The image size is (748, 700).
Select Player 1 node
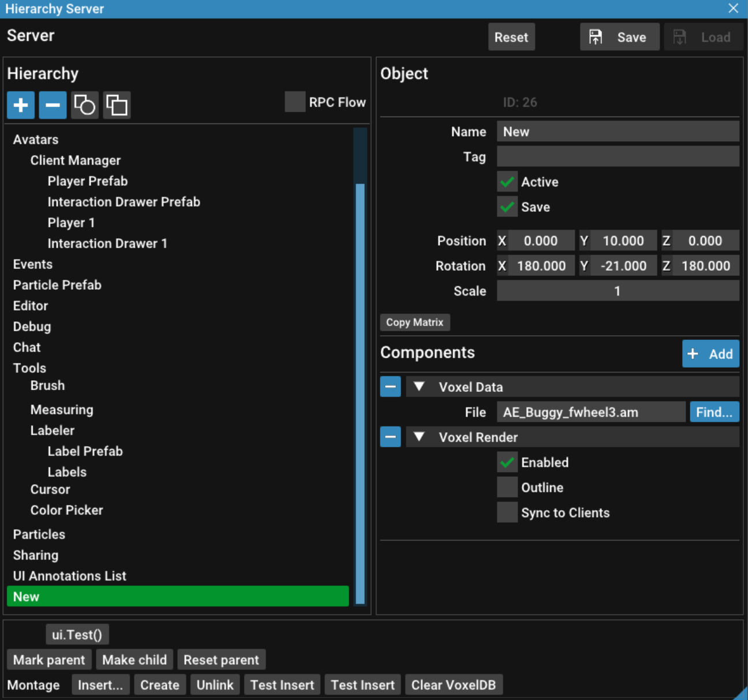click(71, 223)
